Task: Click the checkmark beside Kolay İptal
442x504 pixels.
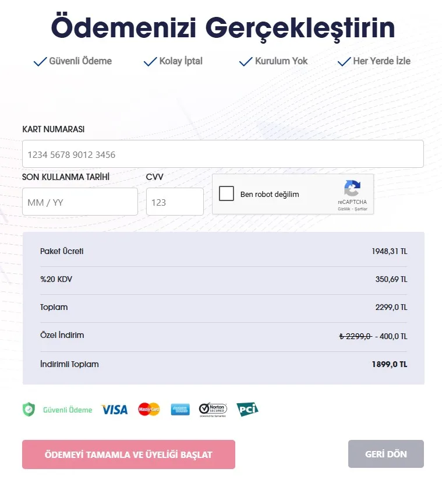Action: [150, 61]
